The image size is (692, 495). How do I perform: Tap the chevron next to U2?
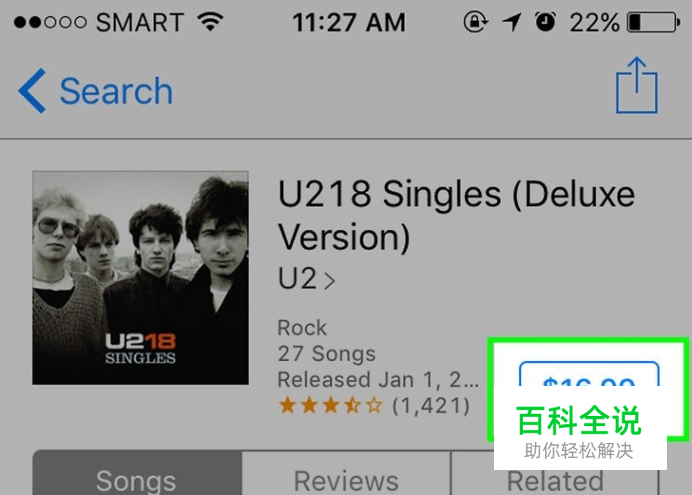pyautogui.click(x=330, y=281)
